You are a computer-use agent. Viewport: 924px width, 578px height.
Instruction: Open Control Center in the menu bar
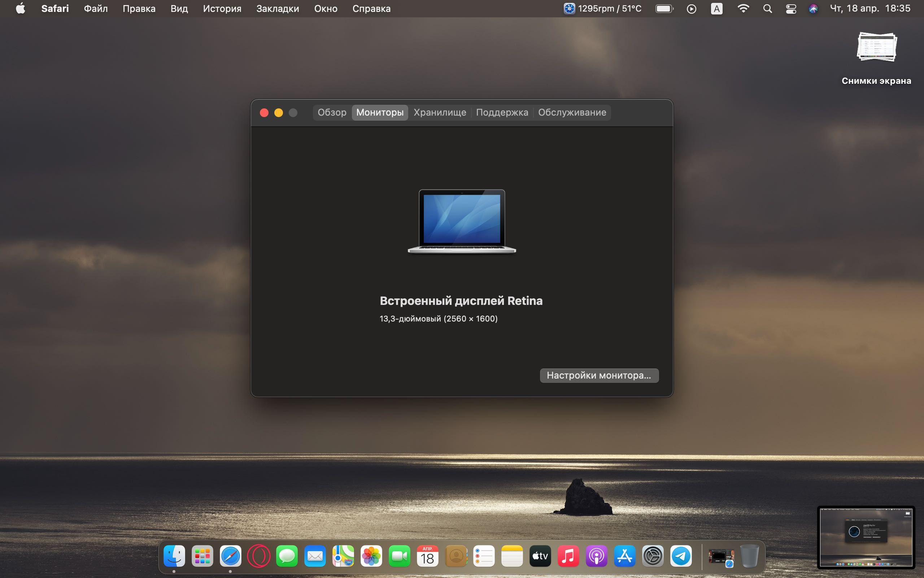(791, 8)
